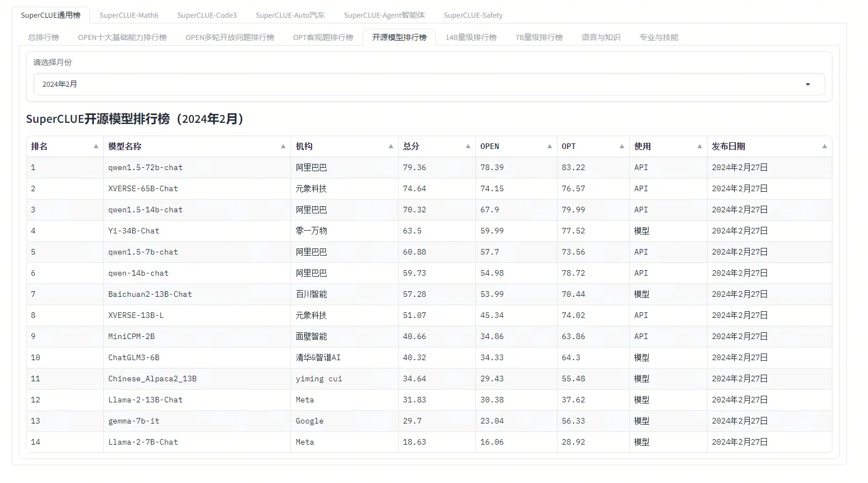
Task: Open the SuperCLUE-Code3 tab
Action: (x=207, y=15)
